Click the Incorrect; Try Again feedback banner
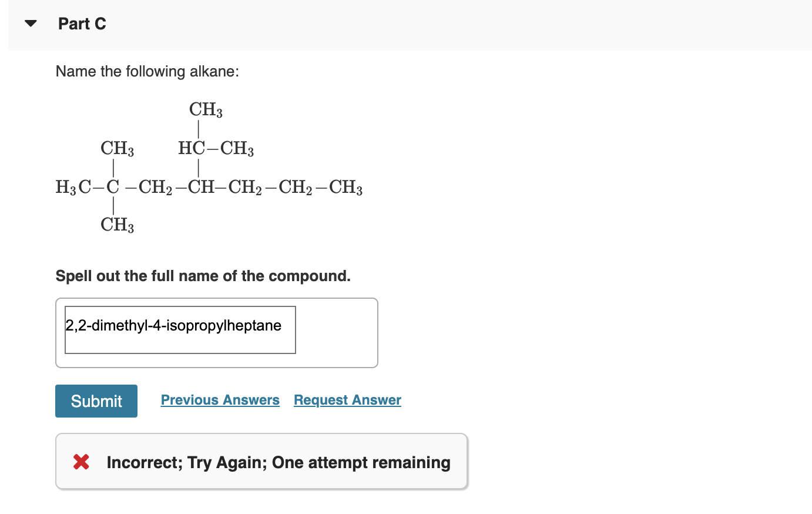This screenshot has height=514, width=812. point(261,462)
